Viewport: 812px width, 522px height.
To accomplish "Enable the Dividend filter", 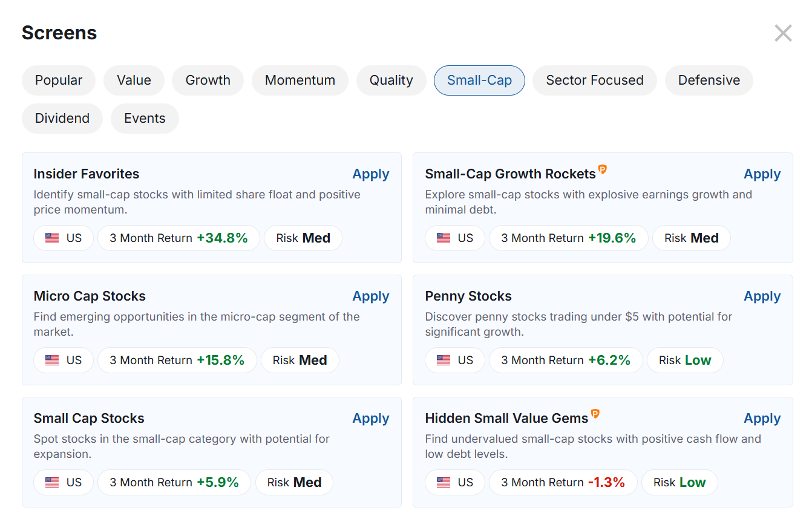I will tap(62, 118).
